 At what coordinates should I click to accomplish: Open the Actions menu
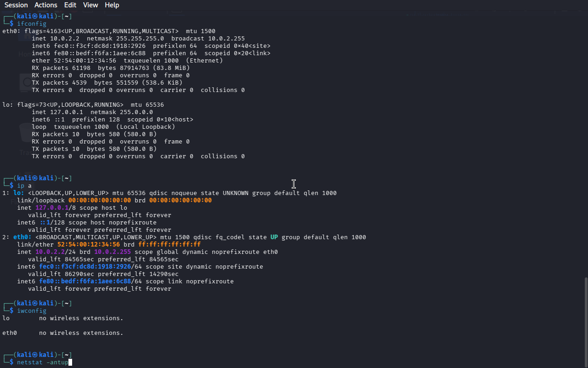(46, 5)
